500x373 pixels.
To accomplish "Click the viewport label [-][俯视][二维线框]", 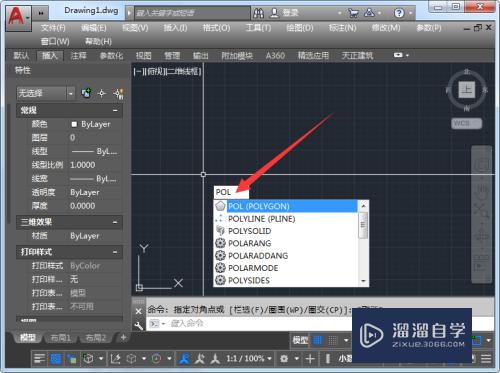I will [167, 71].
